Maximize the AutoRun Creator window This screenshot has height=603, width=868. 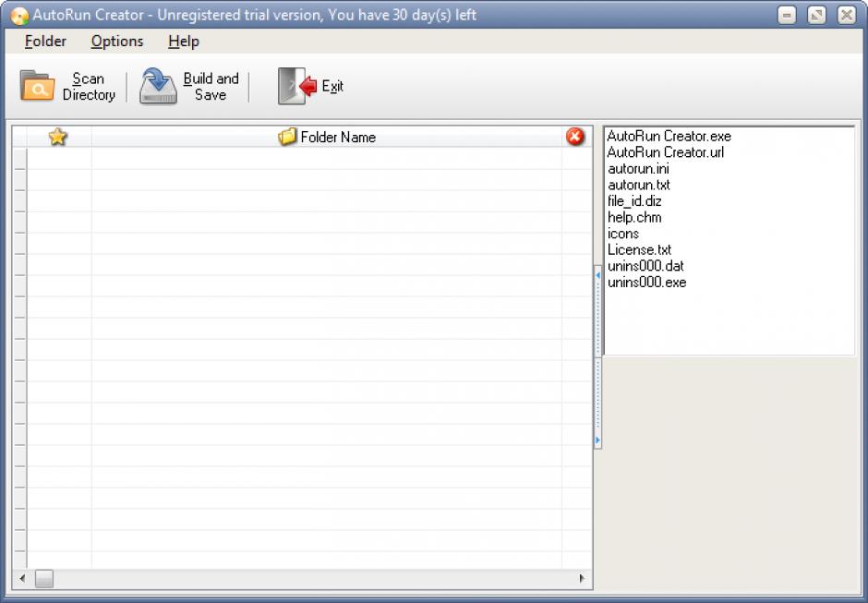(816, 16)
